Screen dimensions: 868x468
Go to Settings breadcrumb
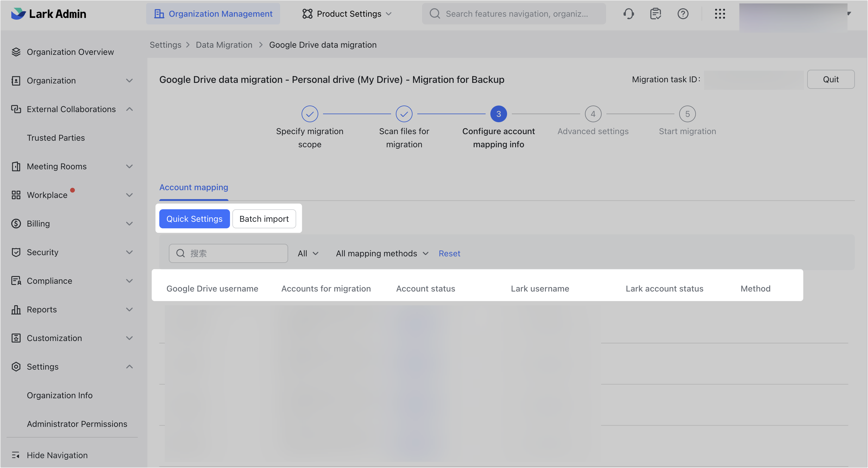coord(165,45)
